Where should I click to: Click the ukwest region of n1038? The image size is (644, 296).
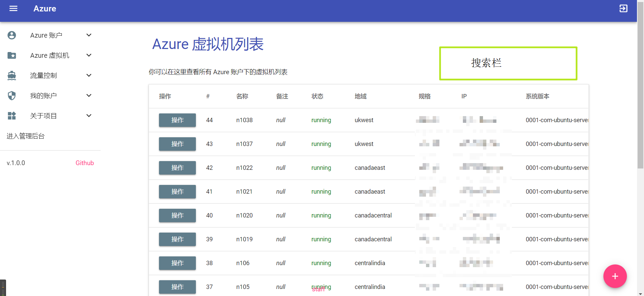tap(364, 120)
